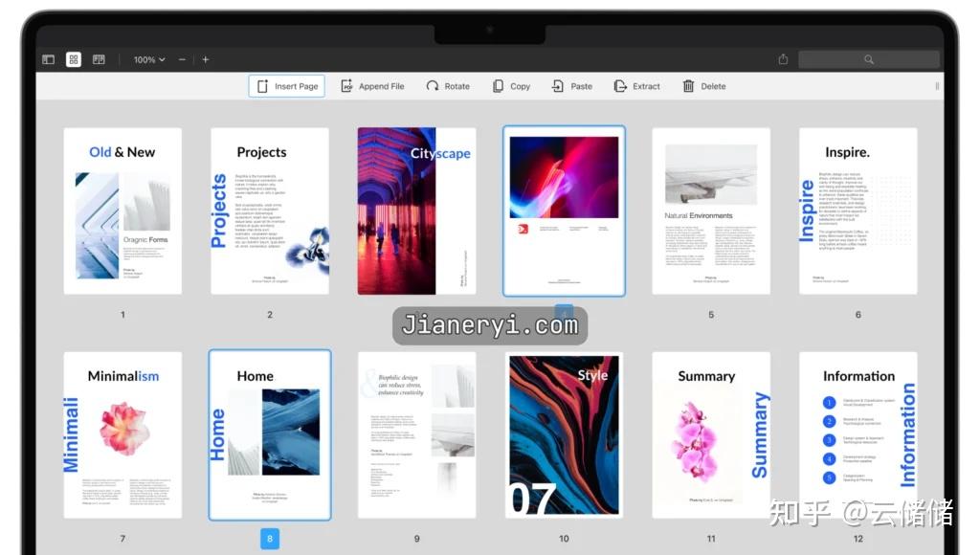Open the share export icon
The image size is (980, 555).
[x=783, y=59]
